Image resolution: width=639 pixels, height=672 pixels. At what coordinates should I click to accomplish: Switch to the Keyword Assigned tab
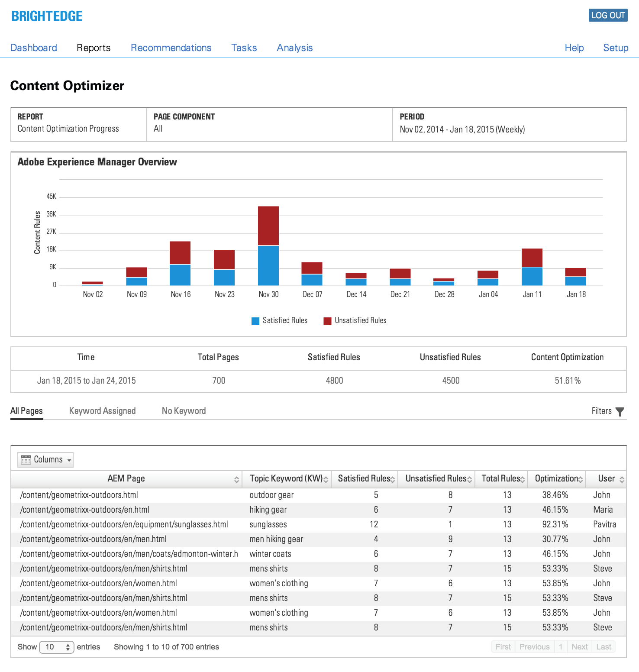click(102, 411)
